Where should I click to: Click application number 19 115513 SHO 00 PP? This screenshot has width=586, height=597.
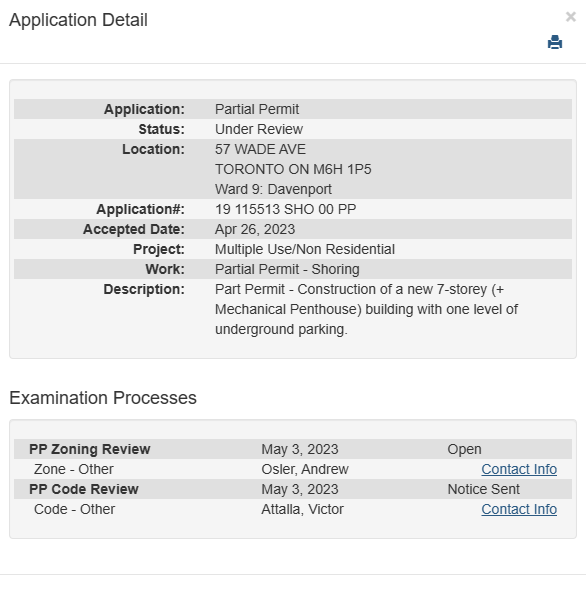pyautogui.click(x=286, y=209)
